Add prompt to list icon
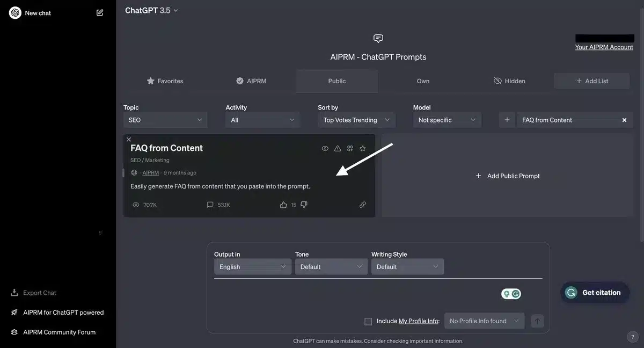The width and height of the screenshot is (644, 348). point(350,148)
